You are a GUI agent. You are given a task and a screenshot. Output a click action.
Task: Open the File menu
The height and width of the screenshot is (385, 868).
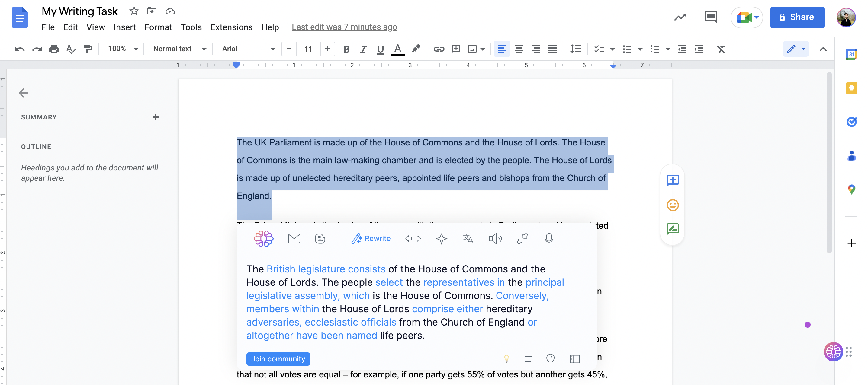click(x=48, y=27)
